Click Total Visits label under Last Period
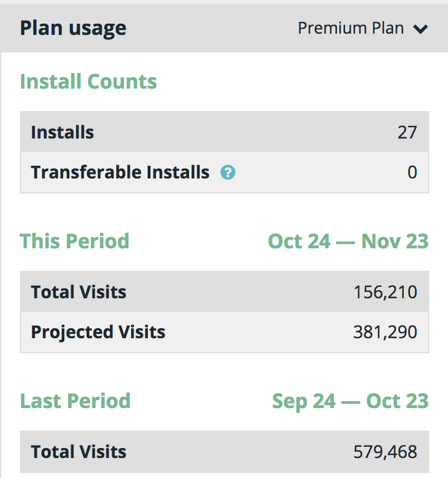448x478 pixels. click(79, 452)
